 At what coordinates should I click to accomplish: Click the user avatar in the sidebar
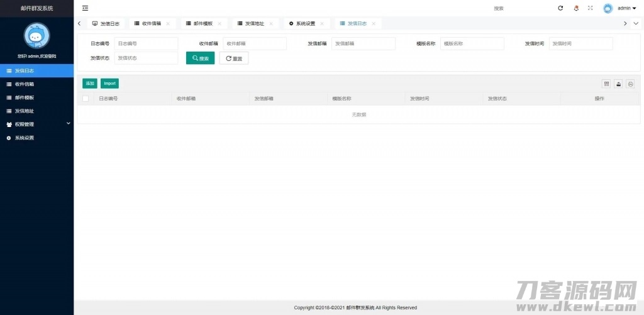coord(36,36)
